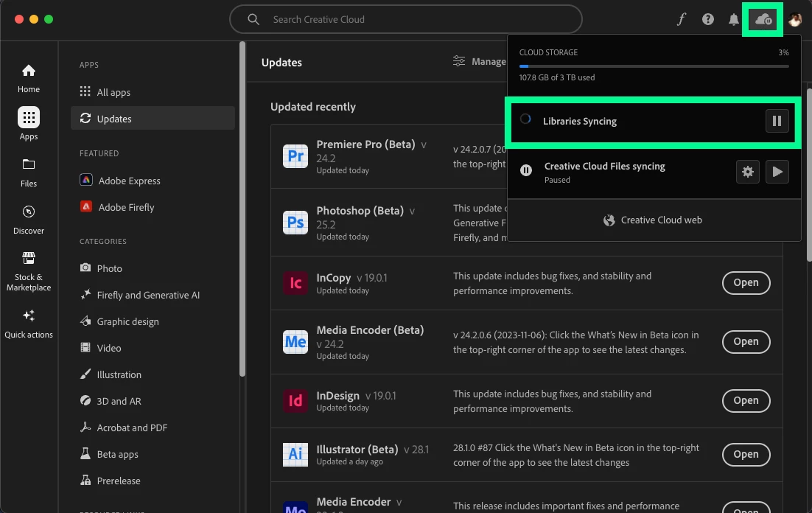Open Adobe Express featured item
This screenshot has width=812, height=513.
[153, 181]
